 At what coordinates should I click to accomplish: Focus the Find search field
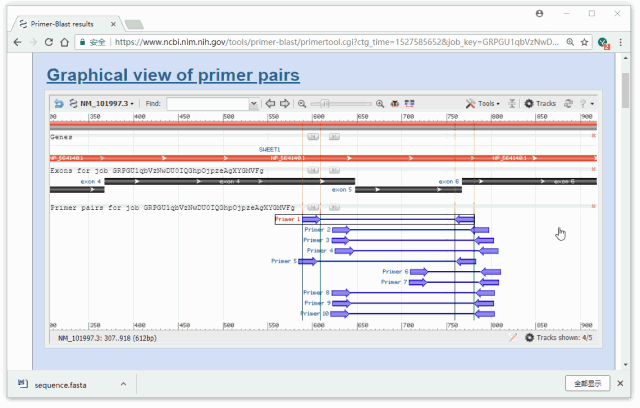(x=208, y=104)
